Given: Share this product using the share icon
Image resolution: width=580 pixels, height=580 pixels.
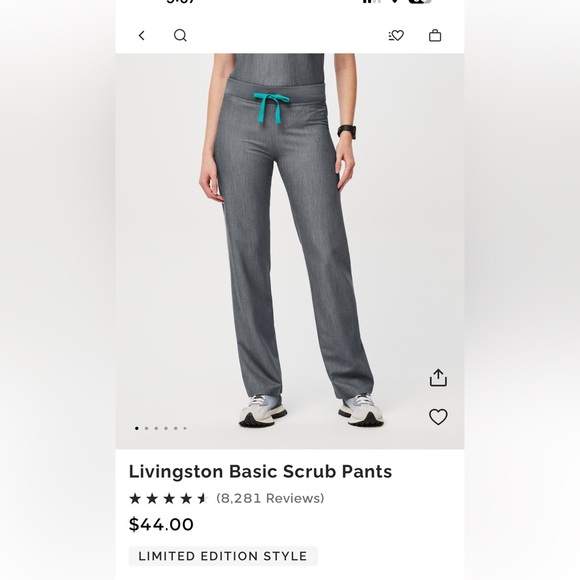Looking at the screenshot, I should coord(438,378).
